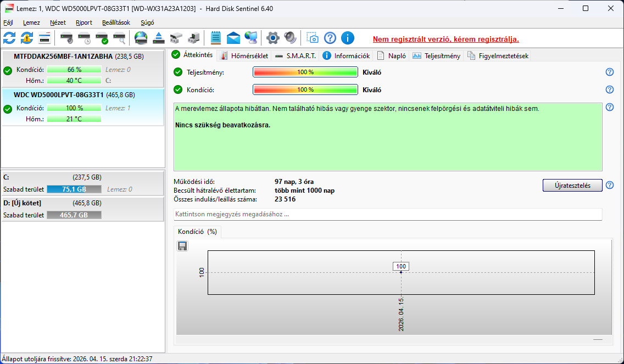The height and width of the screenshot is (364, 624).
Task: Click the blue envelope email icon
Action: pos(233,38)
